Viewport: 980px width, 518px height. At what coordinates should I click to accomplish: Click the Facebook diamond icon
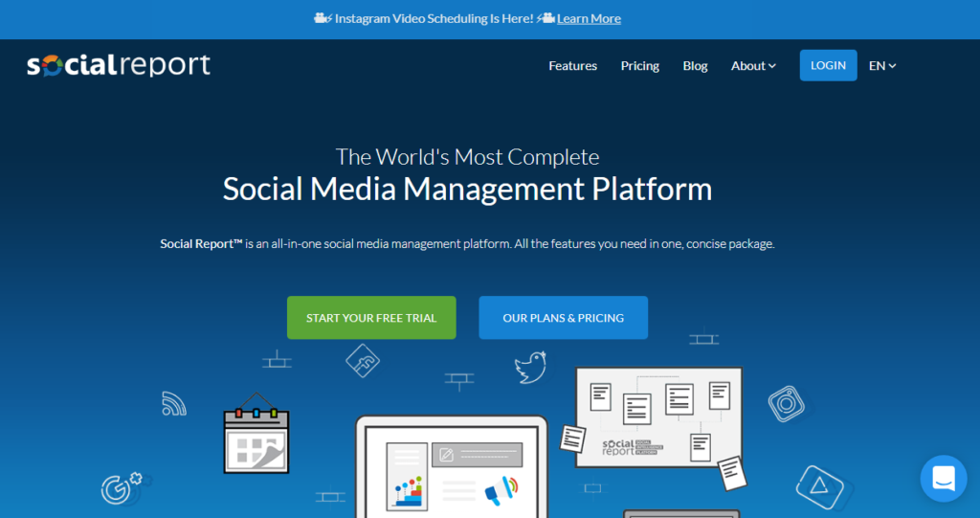tap(363, 361)
